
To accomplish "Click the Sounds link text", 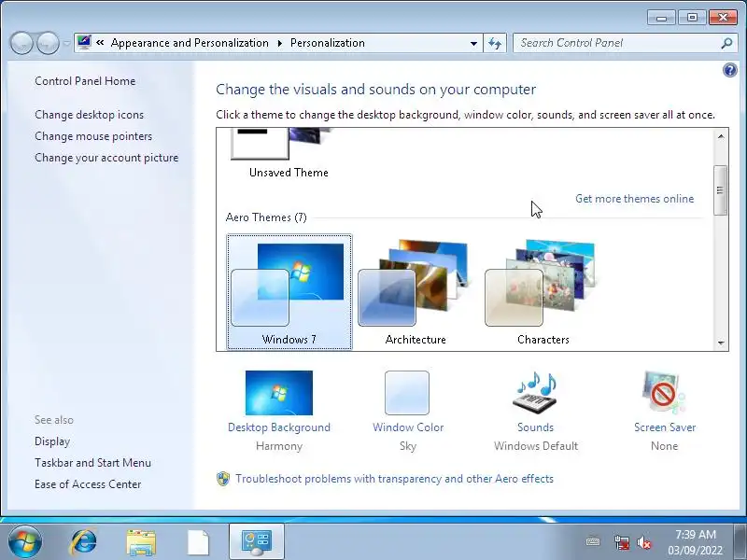I will (x=535, y=427).
